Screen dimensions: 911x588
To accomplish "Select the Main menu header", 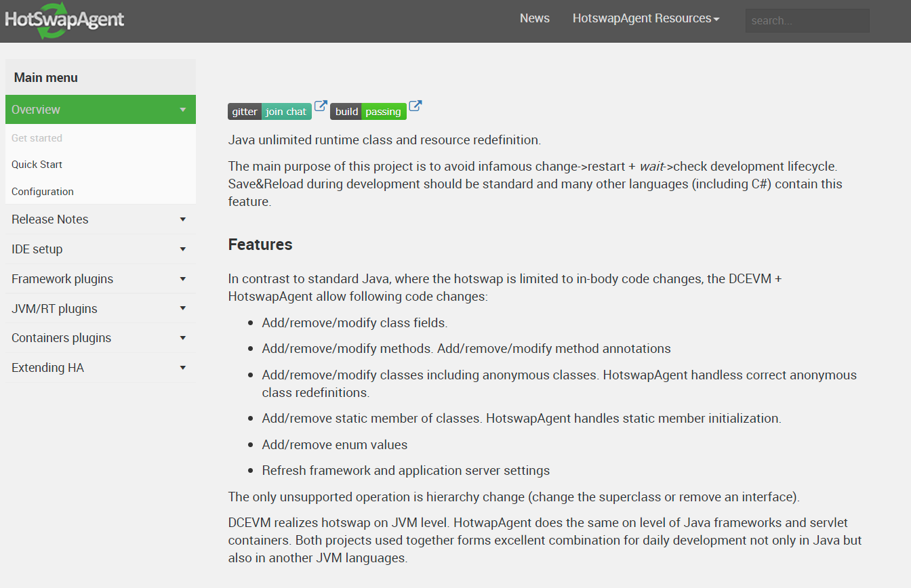I will tap(46, 78).
